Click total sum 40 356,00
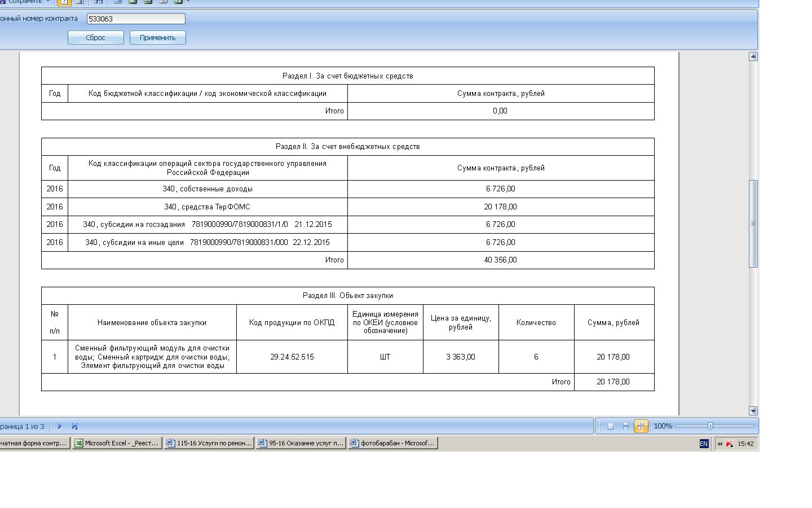812x508 pixels. click(500, 260)
